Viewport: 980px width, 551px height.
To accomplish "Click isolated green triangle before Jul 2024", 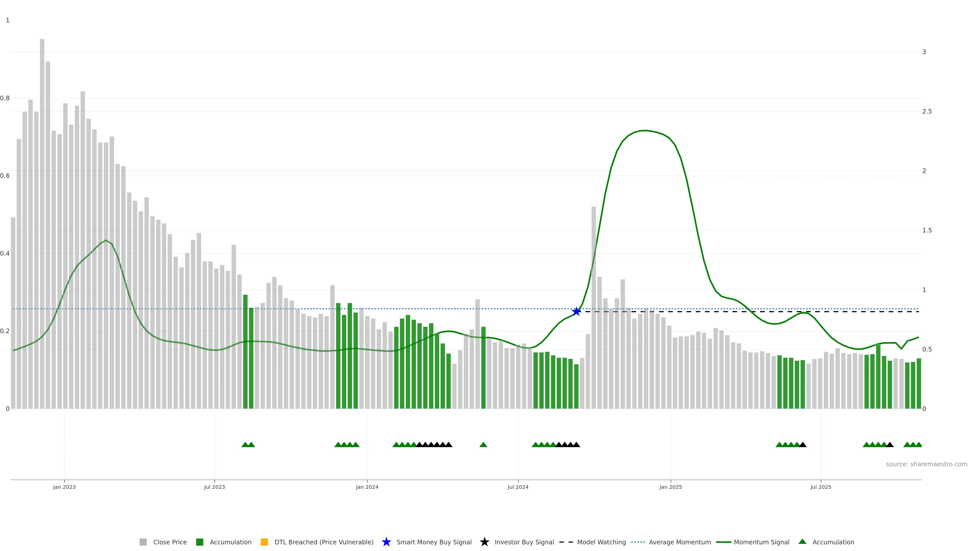I will (x=483, y=445).
